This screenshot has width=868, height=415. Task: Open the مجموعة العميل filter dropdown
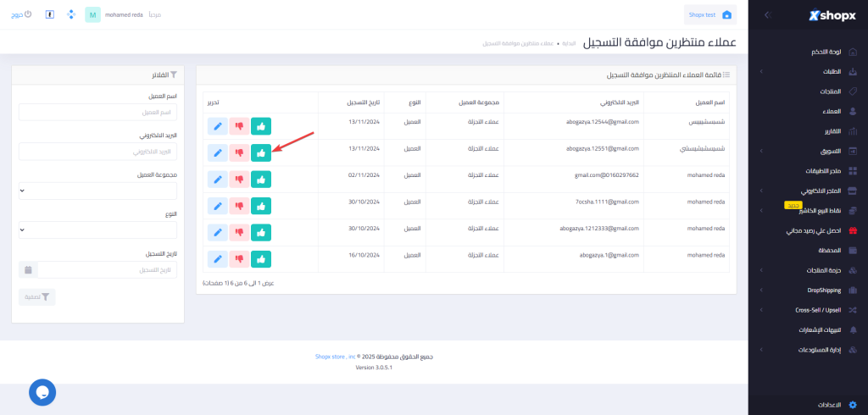click(x=97, y=191)
